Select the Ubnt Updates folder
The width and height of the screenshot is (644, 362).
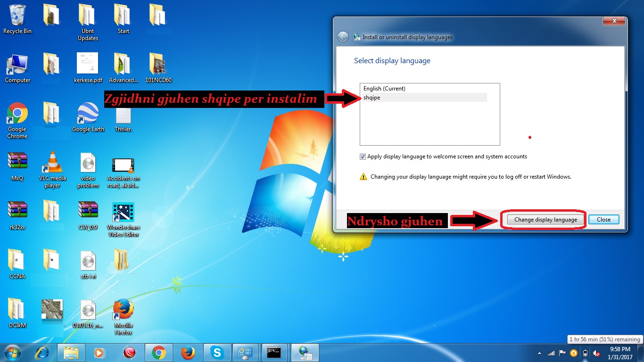[88, 22]
